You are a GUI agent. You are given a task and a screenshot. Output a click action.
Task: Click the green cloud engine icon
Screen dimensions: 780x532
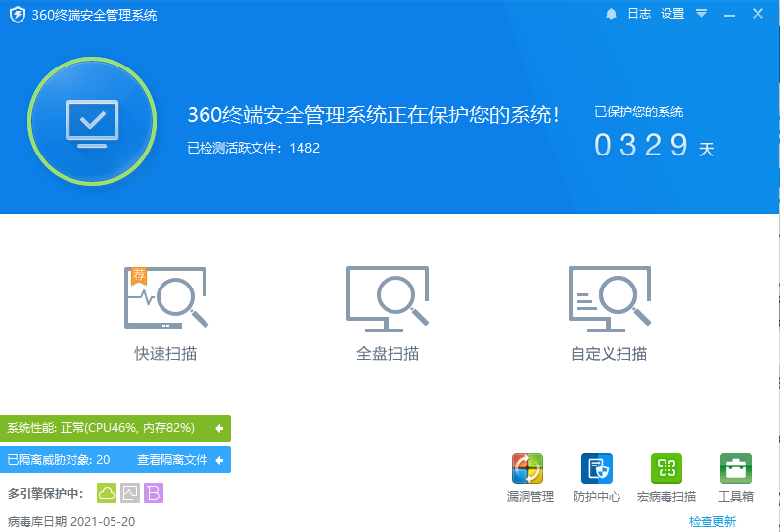pos(107,493)
